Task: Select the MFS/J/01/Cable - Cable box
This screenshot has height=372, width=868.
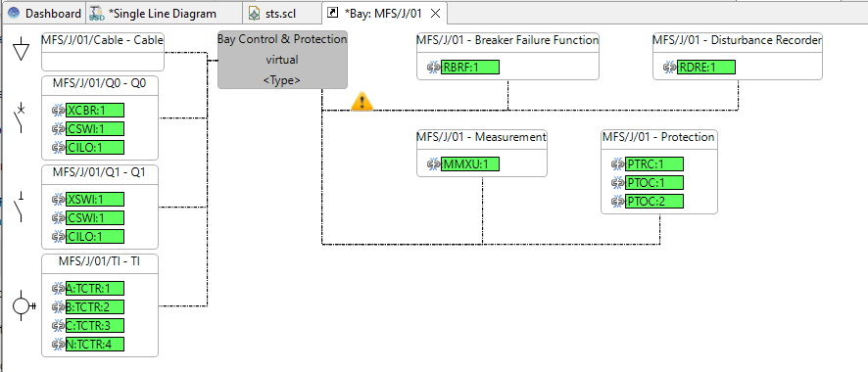Action: (103, 51)
